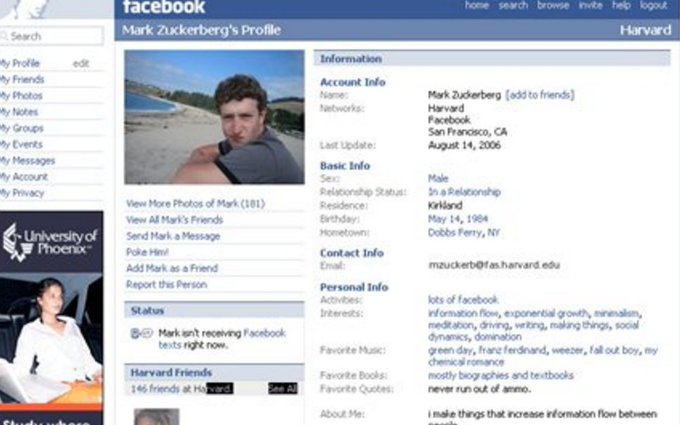The width and height of the screenshot is (680, 425).
Task: Open browse in the top navigation bar
Action: pos(552,6)
